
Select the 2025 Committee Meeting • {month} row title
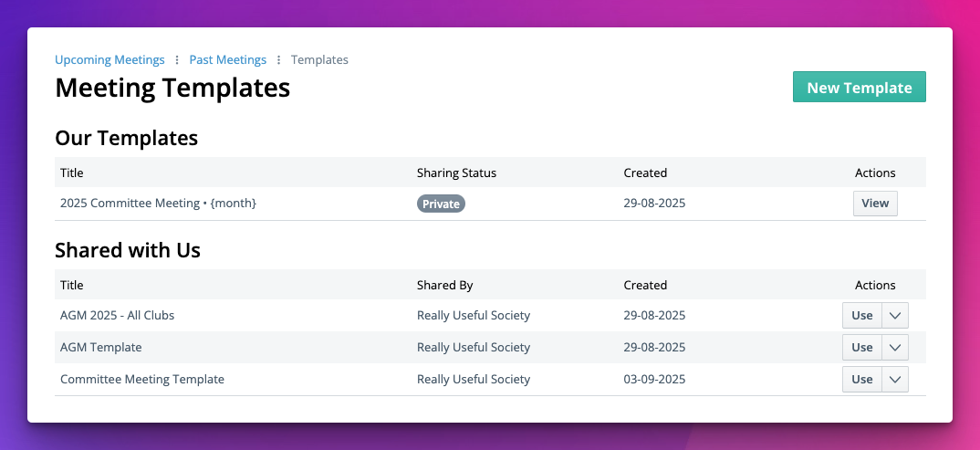click(158, 204)
